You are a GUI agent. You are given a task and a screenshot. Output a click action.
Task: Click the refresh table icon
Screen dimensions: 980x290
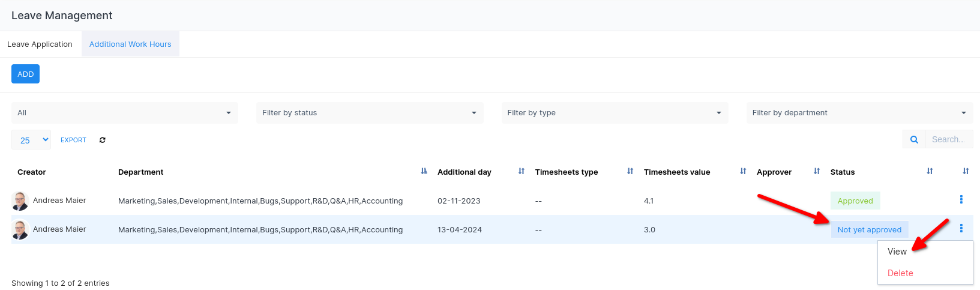pos(103,140)
